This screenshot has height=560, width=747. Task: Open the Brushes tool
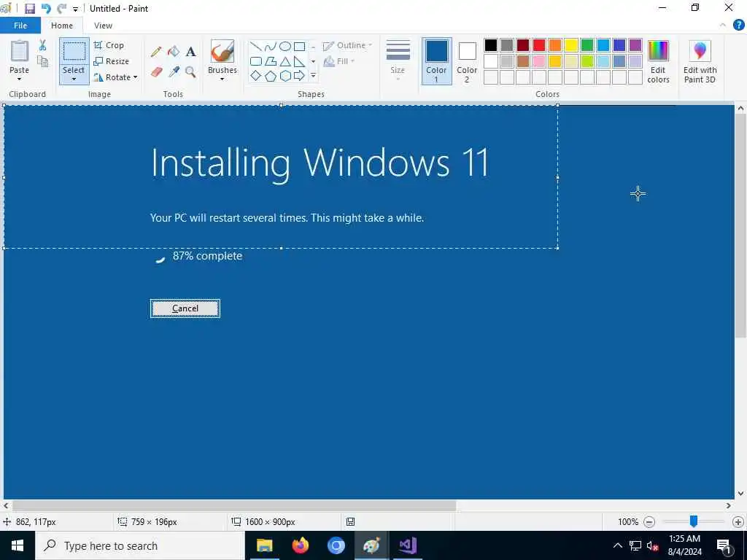222,52
